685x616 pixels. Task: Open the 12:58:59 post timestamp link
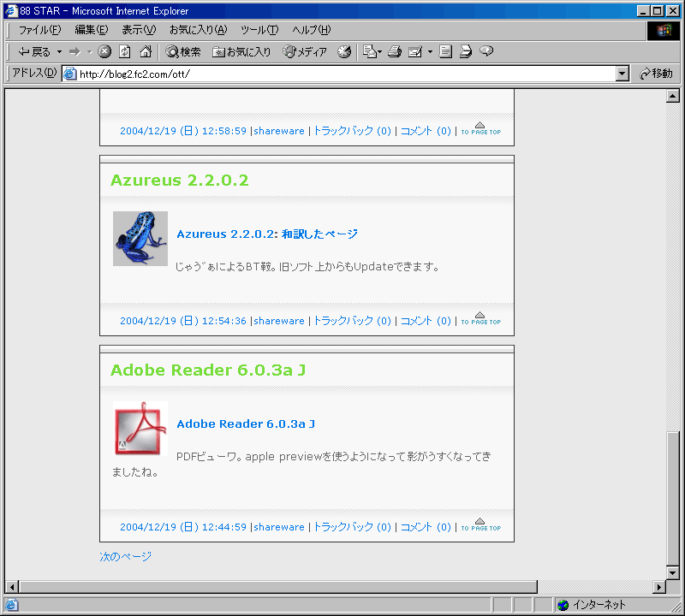[x=183, y=131]
